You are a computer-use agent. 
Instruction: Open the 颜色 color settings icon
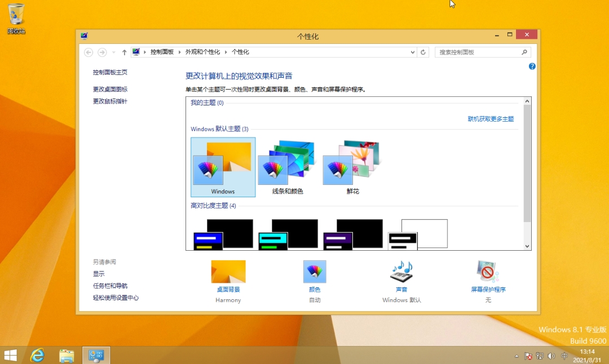coord(315,272)
